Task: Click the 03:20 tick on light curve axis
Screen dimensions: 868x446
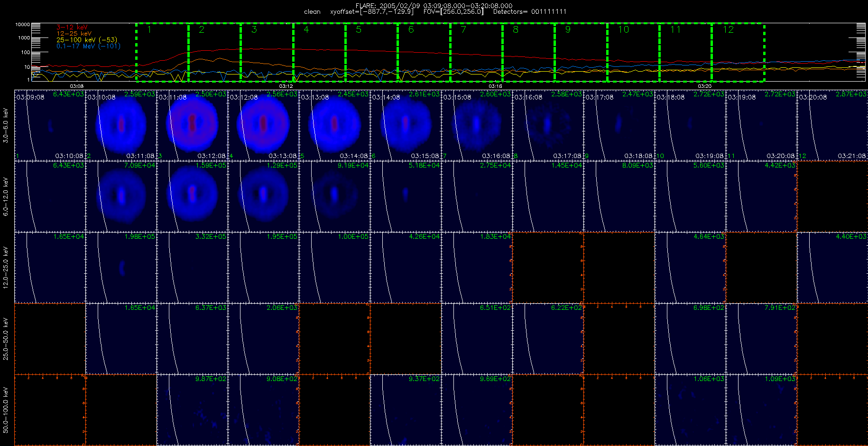Action: pyautogui.click(x=705, y=86)
